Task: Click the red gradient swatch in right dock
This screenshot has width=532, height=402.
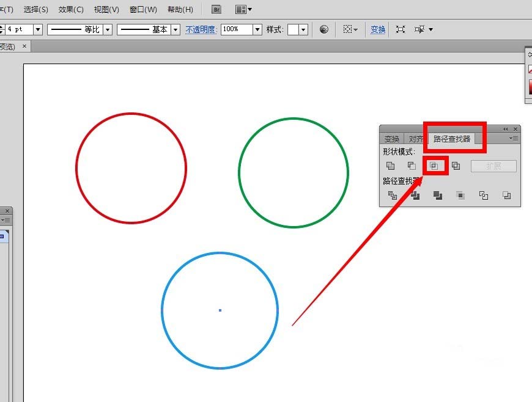Action: [x=530, y=87]
